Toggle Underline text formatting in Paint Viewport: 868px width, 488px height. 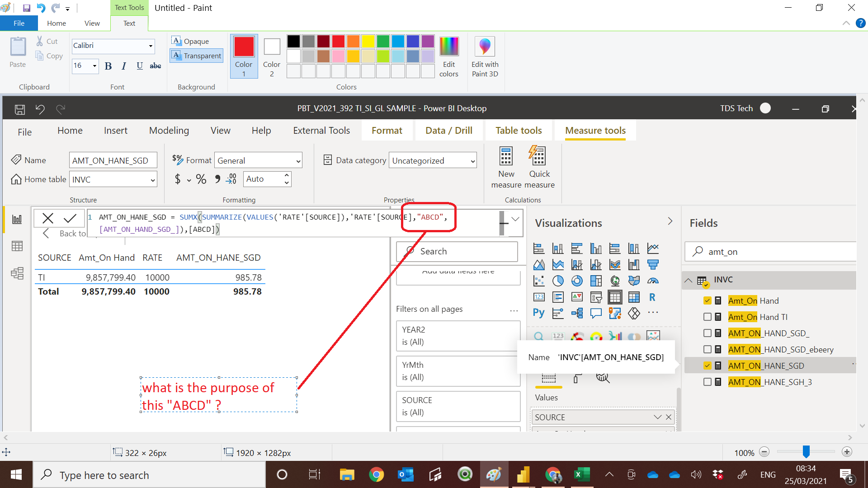coord(140,66)
